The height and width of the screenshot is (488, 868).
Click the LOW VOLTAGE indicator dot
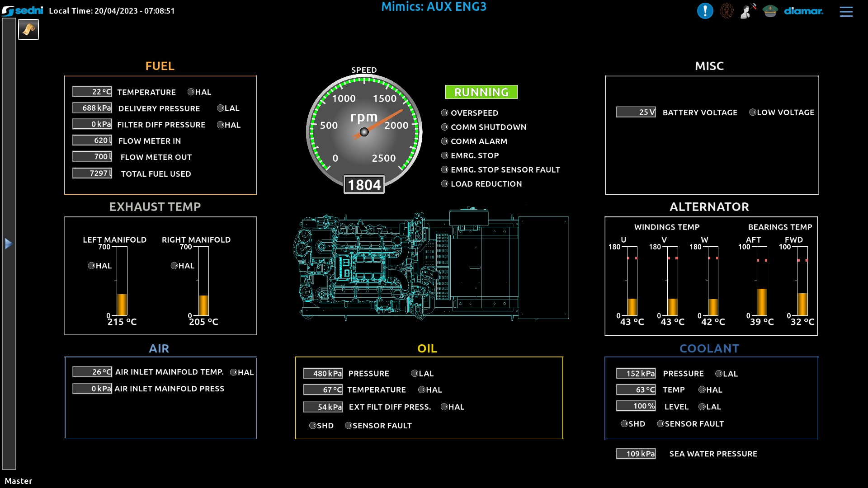[x=752, y=112]
